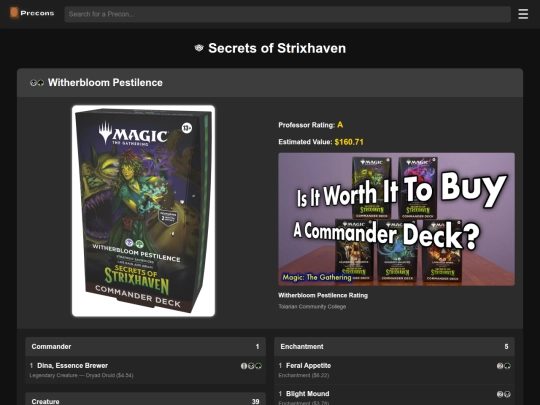Play the Is It Worth It video thumbnail
The height and width of the screenshot is (405, 540).
[x=396, y=219]
